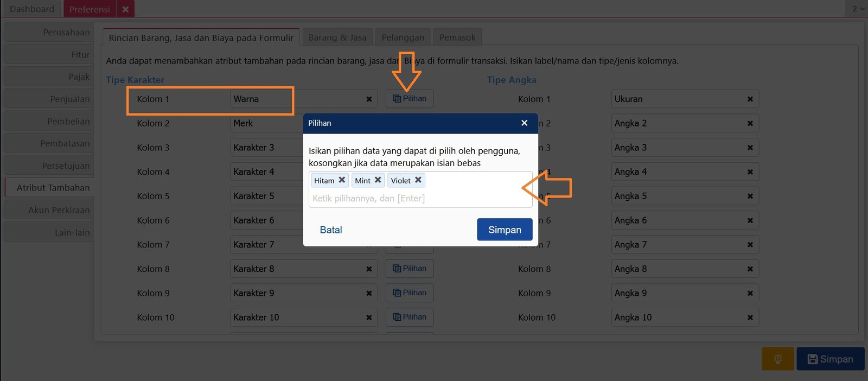
Task: Save preferences with bottom Simpan button
Action: [830, 359]
